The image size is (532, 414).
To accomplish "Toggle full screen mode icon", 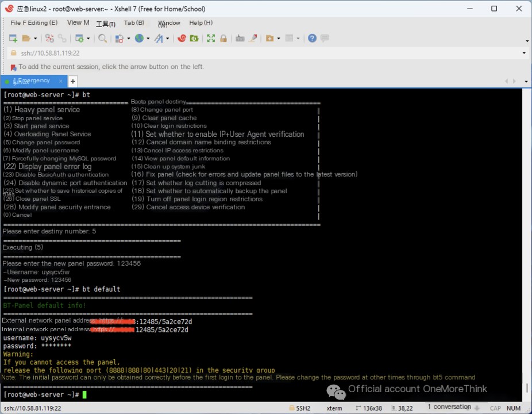I will [x=211, y=39].
